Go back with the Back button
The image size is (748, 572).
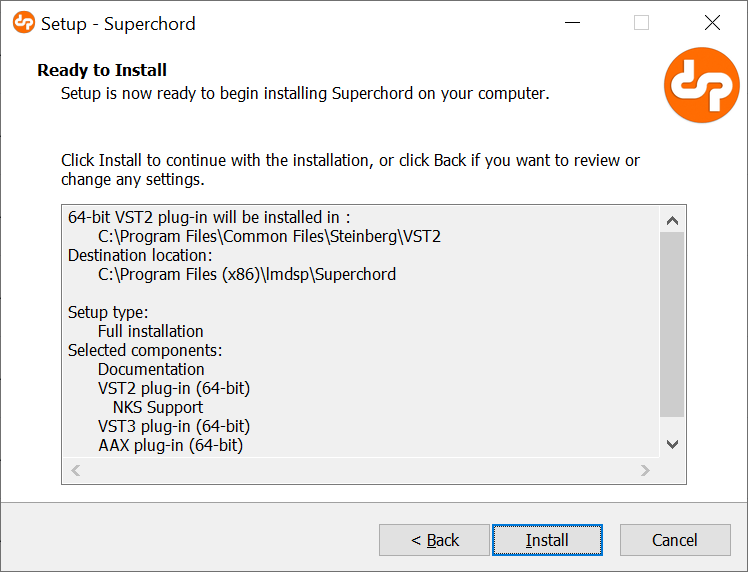pyautogui.click(x=434, y=540)
